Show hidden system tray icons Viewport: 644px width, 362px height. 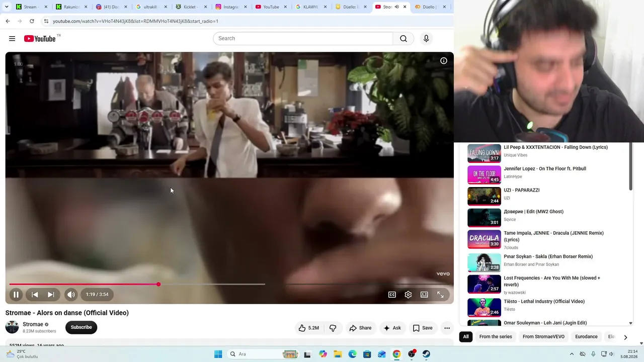click(572, 354)
